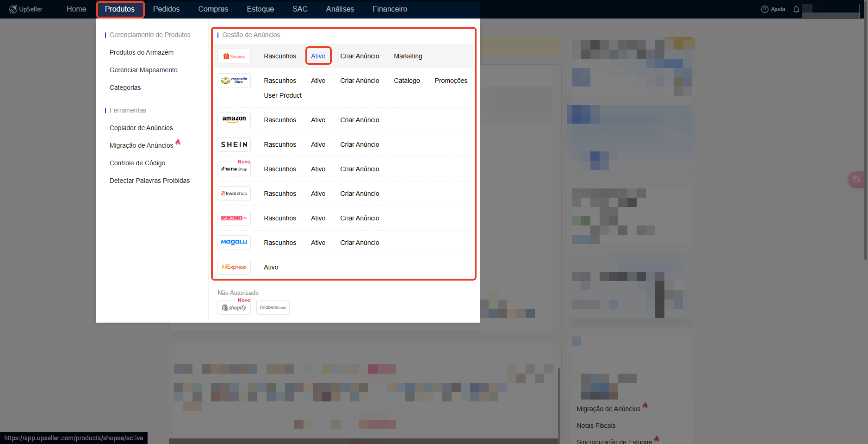
Task: Click SHEIN Criar Anúncio
Action: coord(360,144)
